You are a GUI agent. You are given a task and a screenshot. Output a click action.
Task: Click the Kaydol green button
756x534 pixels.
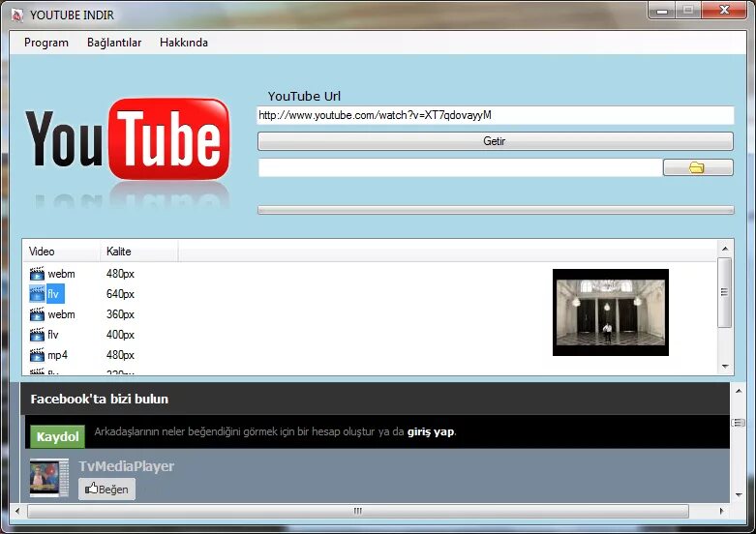(x=57, y=436)
